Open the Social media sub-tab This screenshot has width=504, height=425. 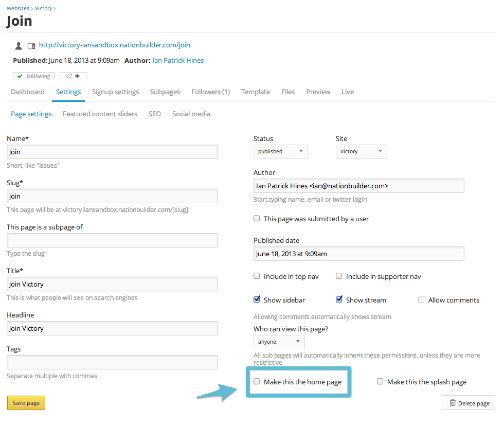(191, 114)
